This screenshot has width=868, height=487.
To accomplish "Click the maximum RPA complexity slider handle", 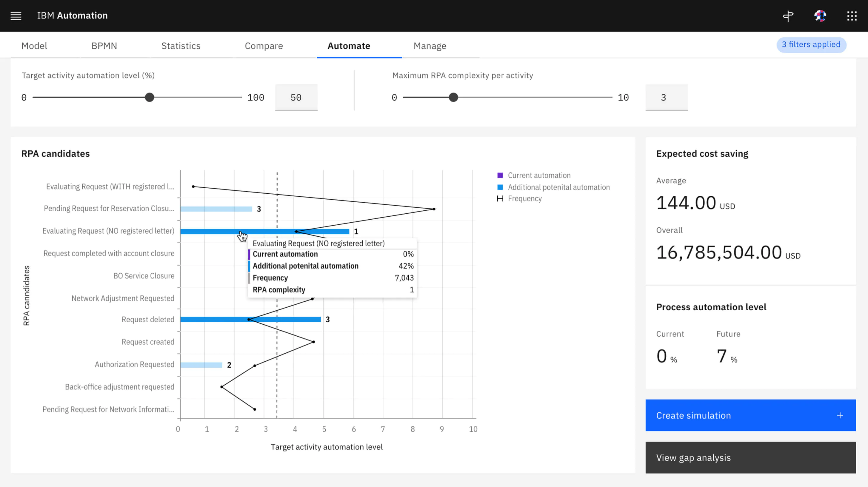I will (453, 97).
